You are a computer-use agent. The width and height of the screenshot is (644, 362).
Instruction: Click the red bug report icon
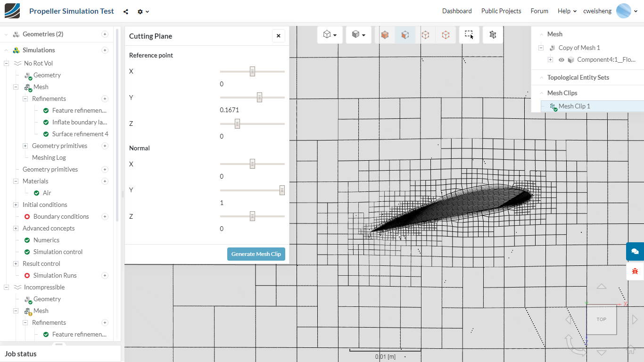[x=635, y=271]
